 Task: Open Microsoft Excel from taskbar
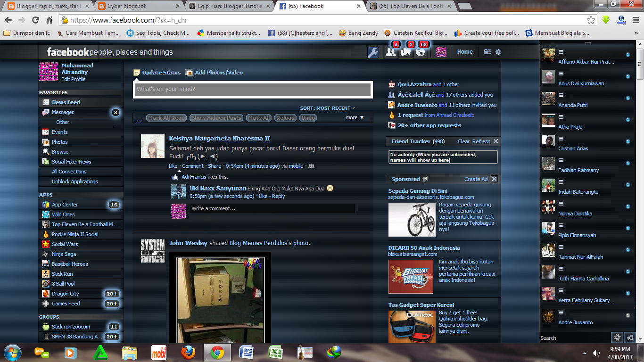[276, 352]
